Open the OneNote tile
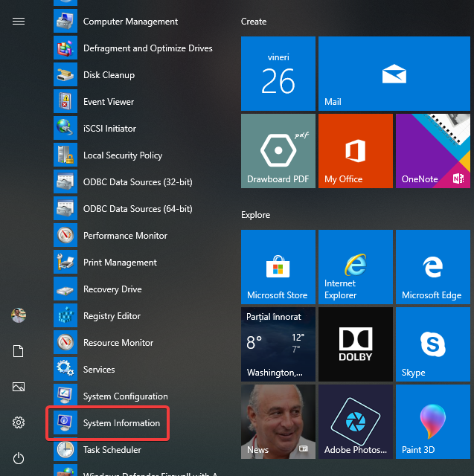This screenshot has height=476, width=474. pos(433,151)
